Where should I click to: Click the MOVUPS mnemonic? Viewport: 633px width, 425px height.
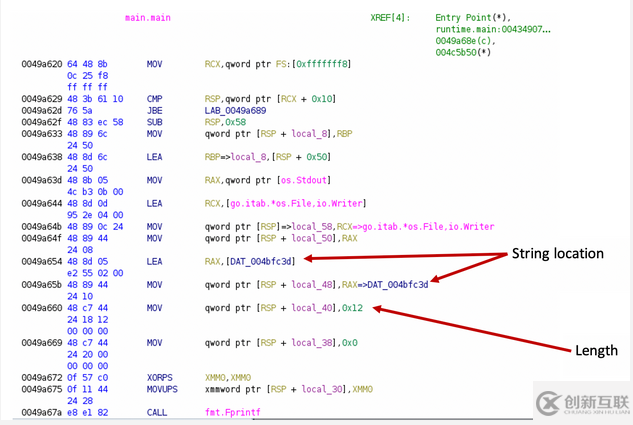point(162,389)
